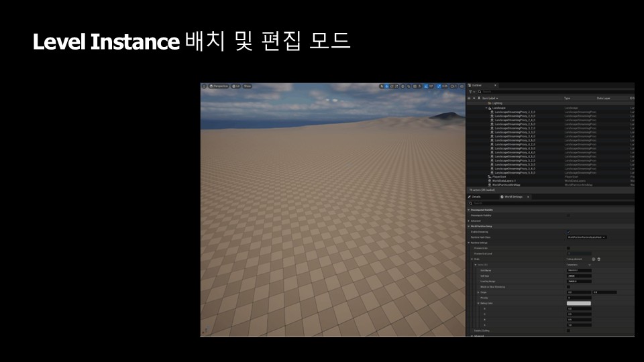644x362 pixels.
Task: Select the WorldPartitionMiniMap actor icon
Action: point(489,185)
